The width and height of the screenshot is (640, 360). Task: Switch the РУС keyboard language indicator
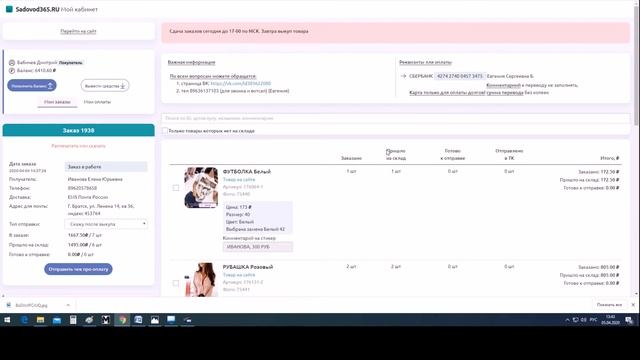coord(593,320)
